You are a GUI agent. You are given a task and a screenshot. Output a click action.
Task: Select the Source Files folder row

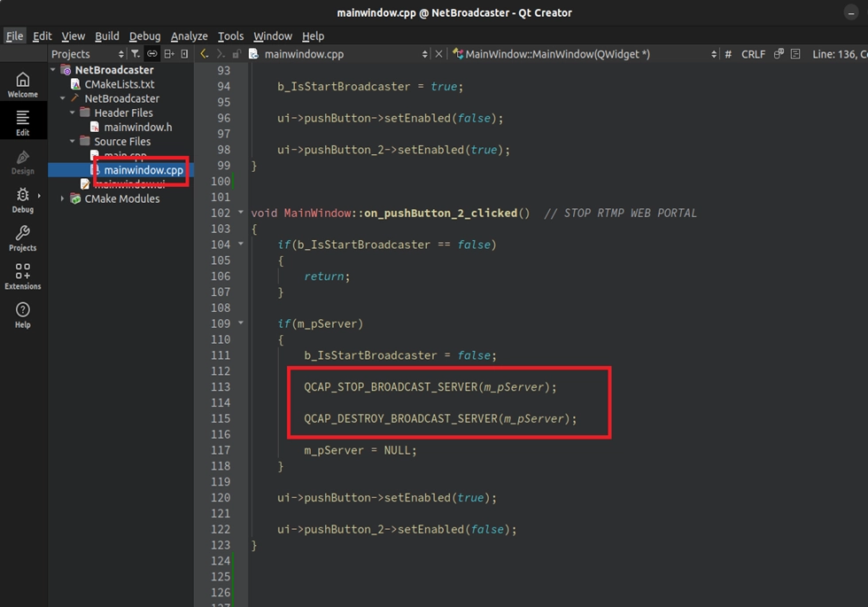[x=122, y=141]
